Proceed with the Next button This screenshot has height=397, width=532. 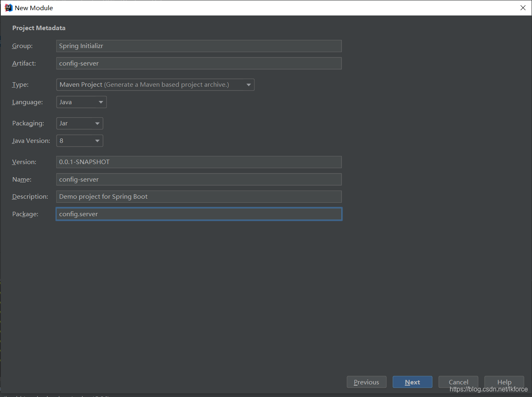click(x=413, y=382)
